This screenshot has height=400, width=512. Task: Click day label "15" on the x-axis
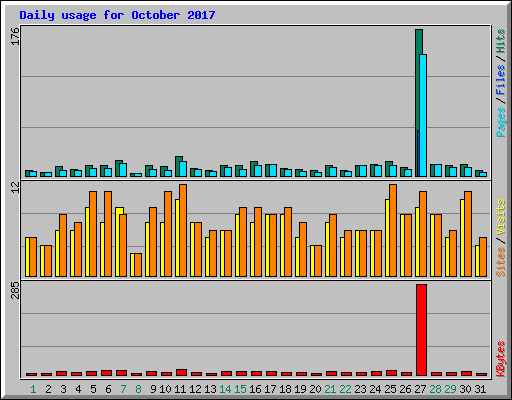[240, 389]
